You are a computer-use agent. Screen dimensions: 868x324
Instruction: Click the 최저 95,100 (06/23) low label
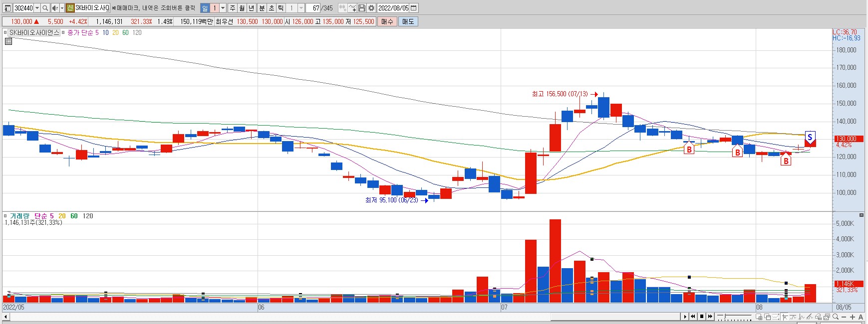[391, 200]
